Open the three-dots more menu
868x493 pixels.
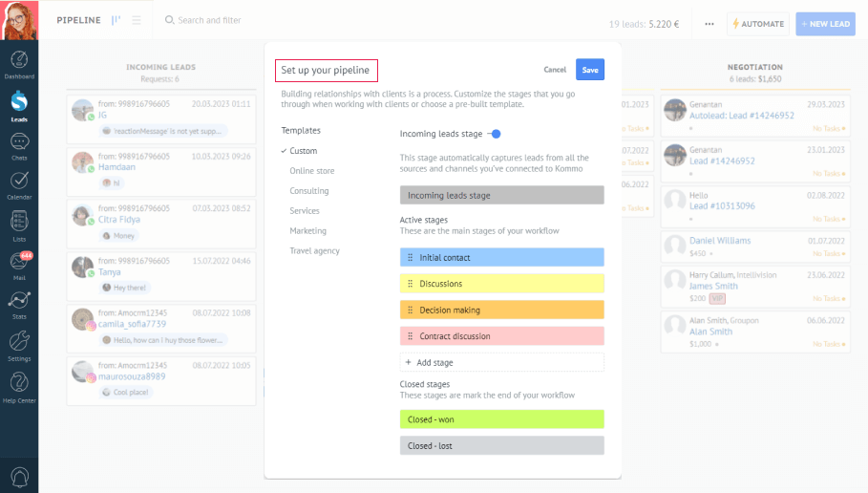pos(709,24)
